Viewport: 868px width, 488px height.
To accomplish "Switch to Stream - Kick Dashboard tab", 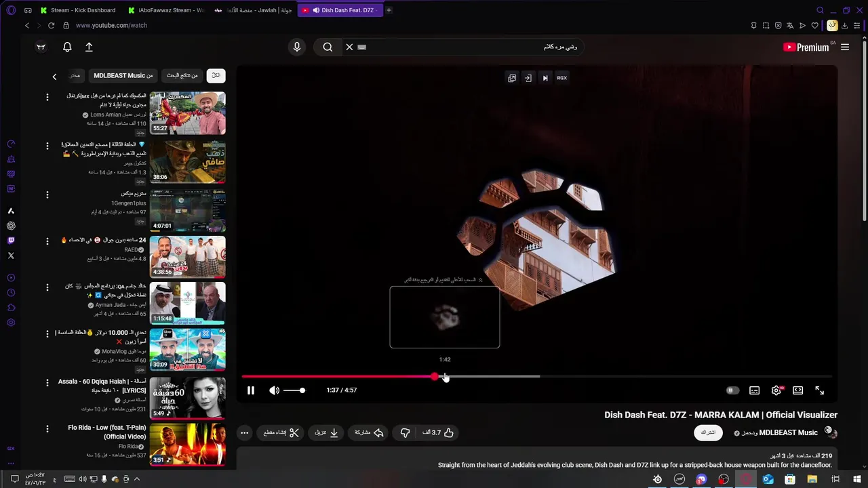I will [78, 10].
